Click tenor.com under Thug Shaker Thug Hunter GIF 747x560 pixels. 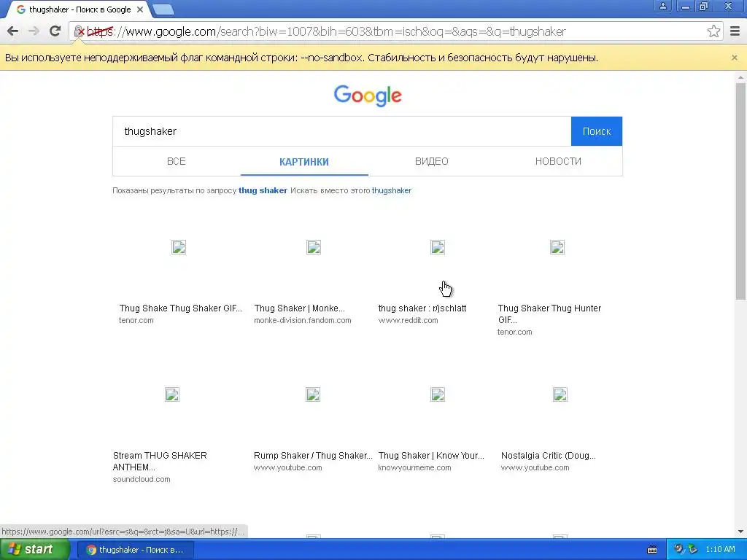click(x=515, y=332)
